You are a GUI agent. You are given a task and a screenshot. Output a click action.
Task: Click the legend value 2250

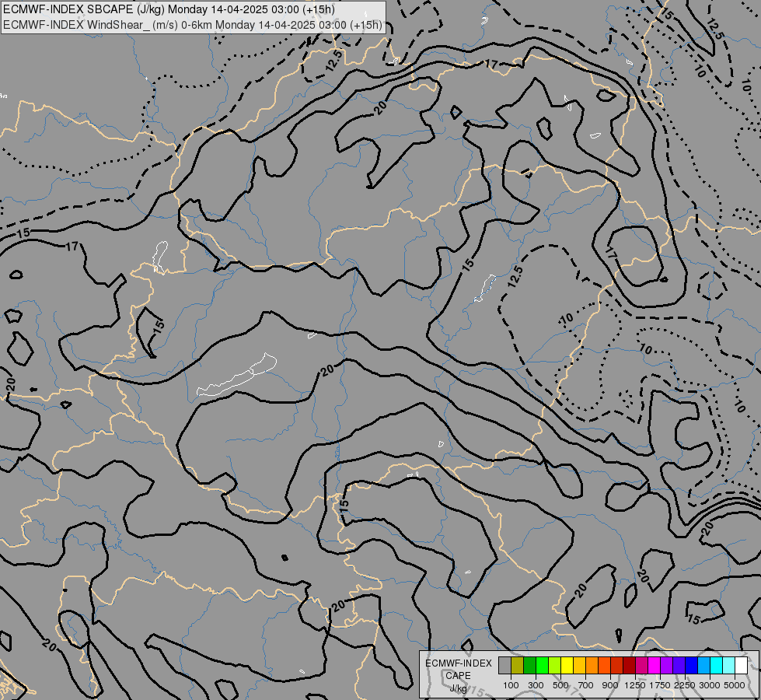[x=685, y=685]
